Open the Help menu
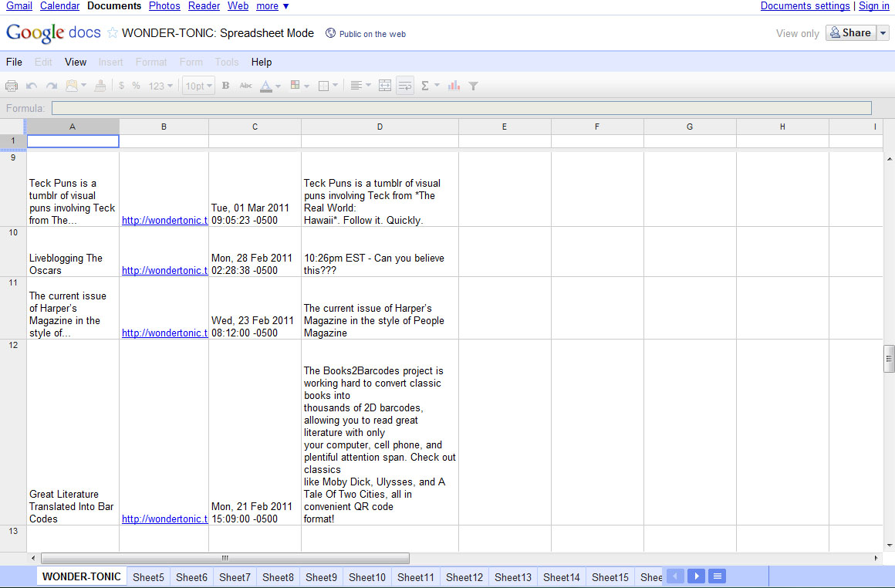The width and height of the screenshot is (895, 588). 262,62
